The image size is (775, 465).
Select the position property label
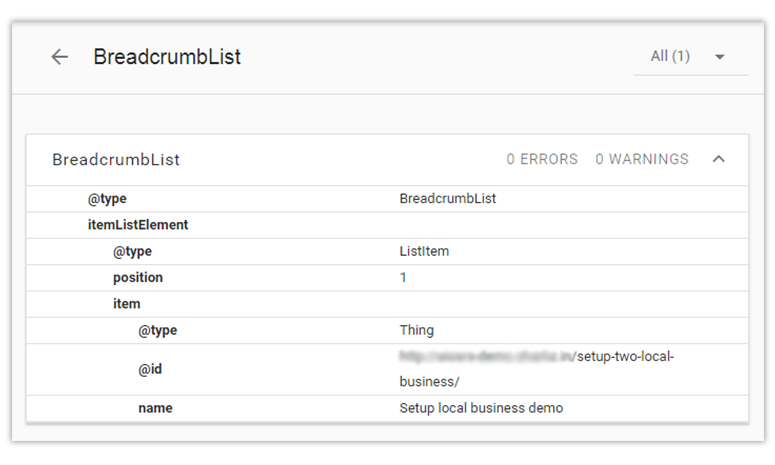point(138,277)
